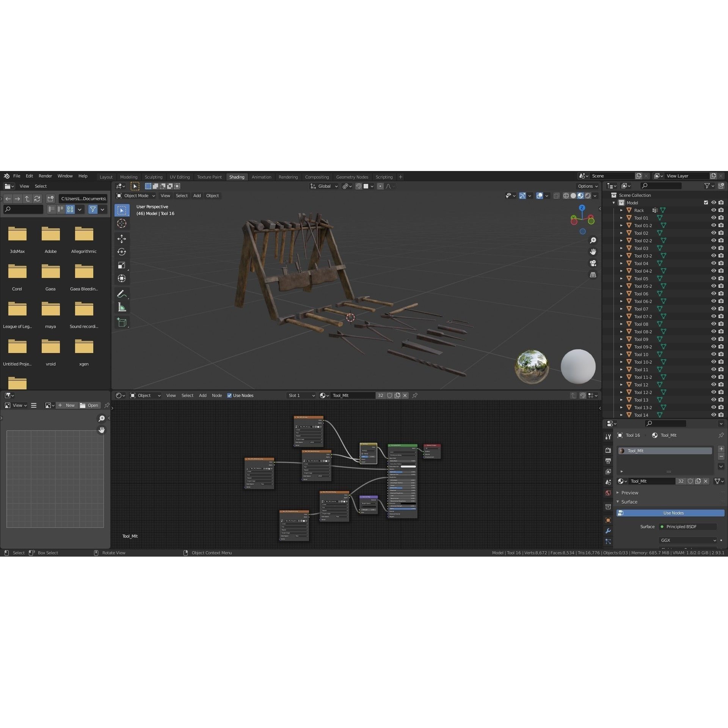Select the Rotate tool
The height and width of the screenshot is (728, 728).
point(122,251)
